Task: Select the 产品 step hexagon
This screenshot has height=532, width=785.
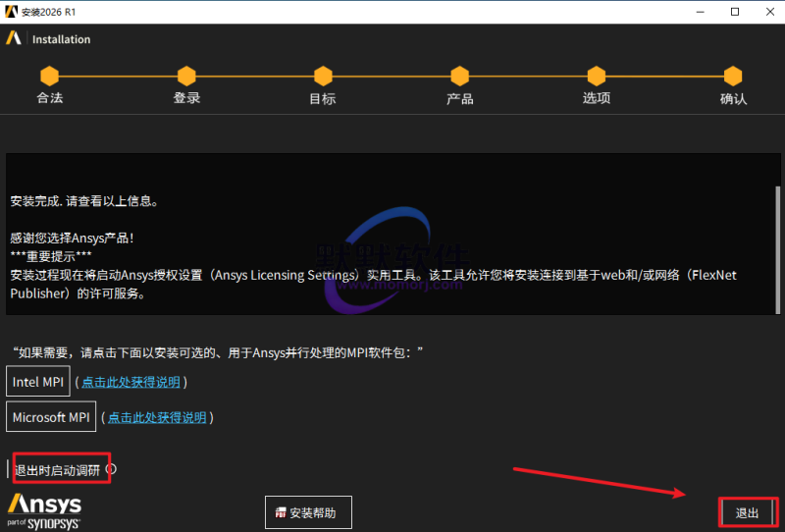Action: click(459, 76)
